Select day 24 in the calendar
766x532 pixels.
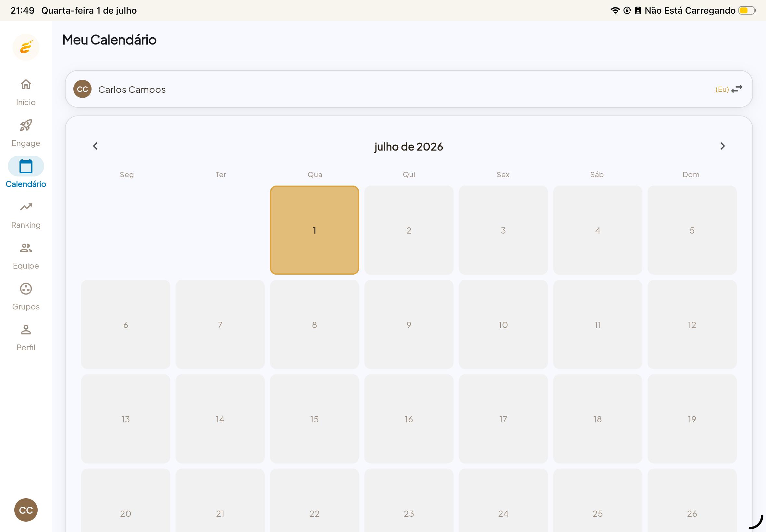503,500
